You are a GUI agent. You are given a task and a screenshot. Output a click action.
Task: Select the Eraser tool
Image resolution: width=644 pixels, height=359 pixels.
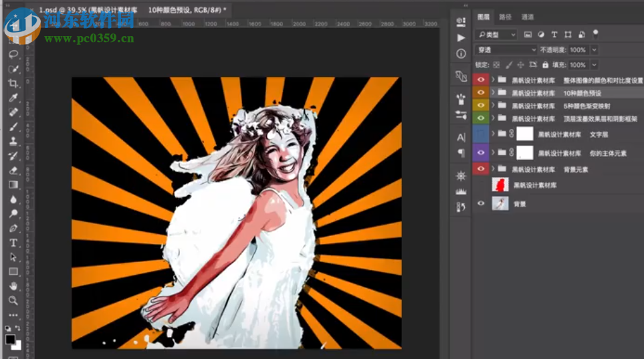pyautogui.click(x=13, y=170)
